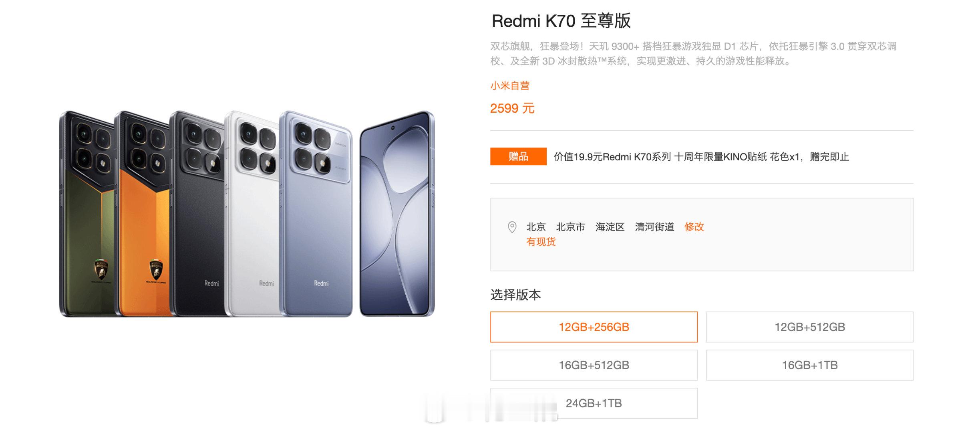Open the 小米自营 seller link
The height and width of the screenshot is (433, 980).
[510, 85]
